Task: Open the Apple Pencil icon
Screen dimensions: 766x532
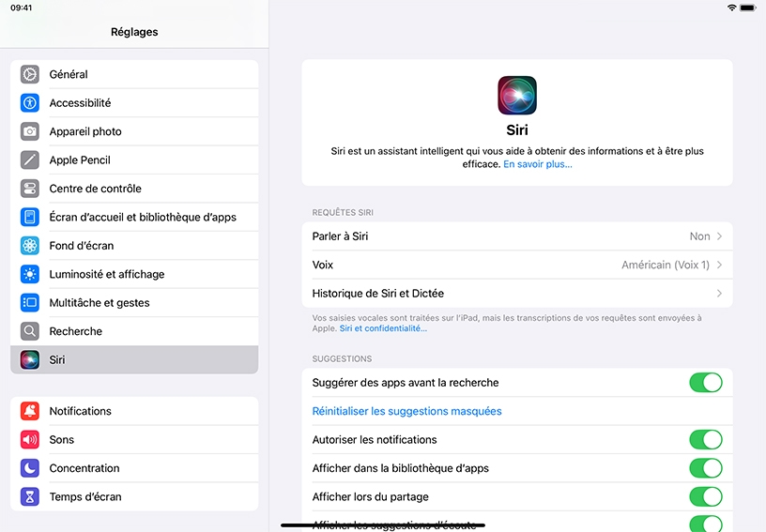Action: 30,160
